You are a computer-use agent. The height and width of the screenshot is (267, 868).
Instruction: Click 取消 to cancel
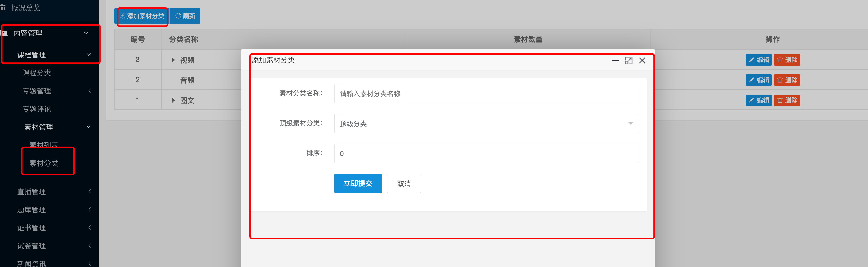click(404, 184)
